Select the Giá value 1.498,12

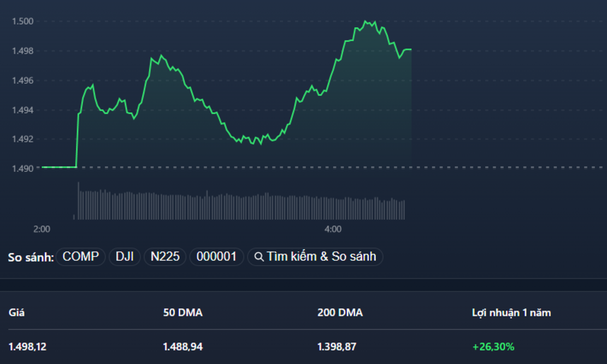click(x=28, y=347)
